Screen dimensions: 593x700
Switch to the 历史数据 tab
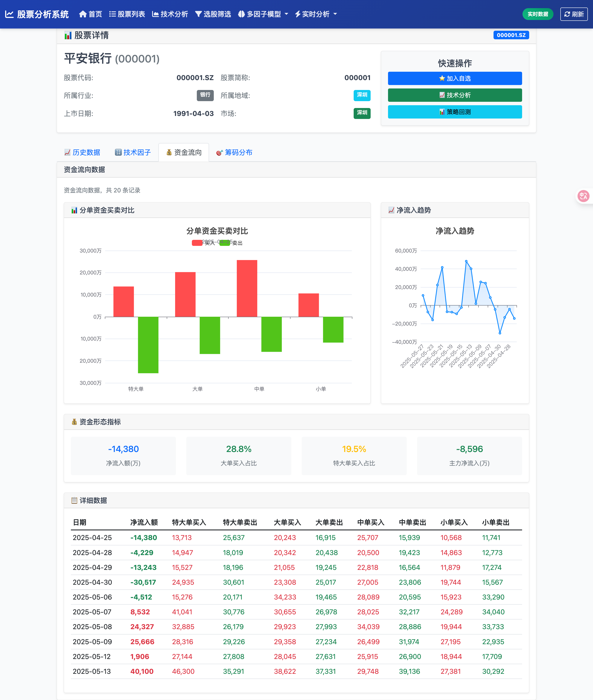pyautogui.click(x=82, y=152)
